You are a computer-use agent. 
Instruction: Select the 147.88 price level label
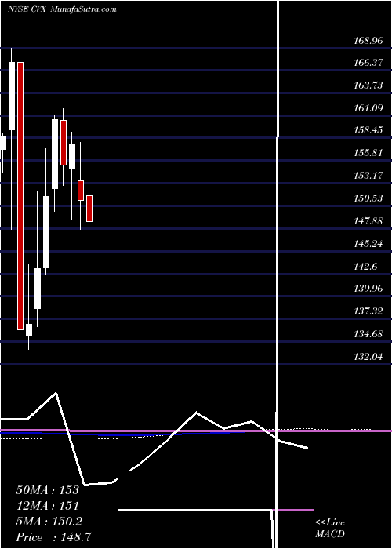368,221
